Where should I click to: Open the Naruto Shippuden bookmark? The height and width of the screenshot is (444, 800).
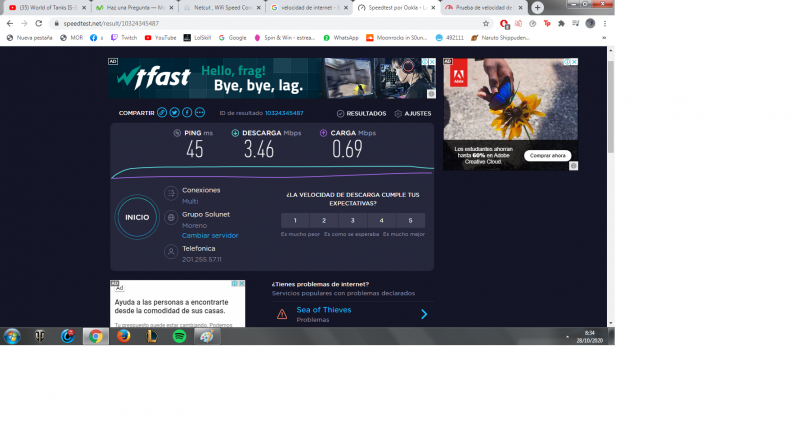500,38
